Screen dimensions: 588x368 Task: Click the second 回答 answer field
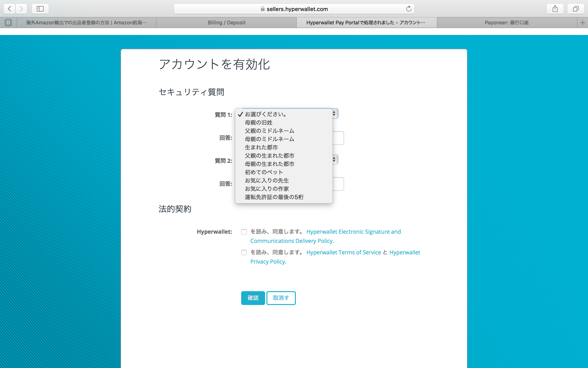click(x=338, y=184)
